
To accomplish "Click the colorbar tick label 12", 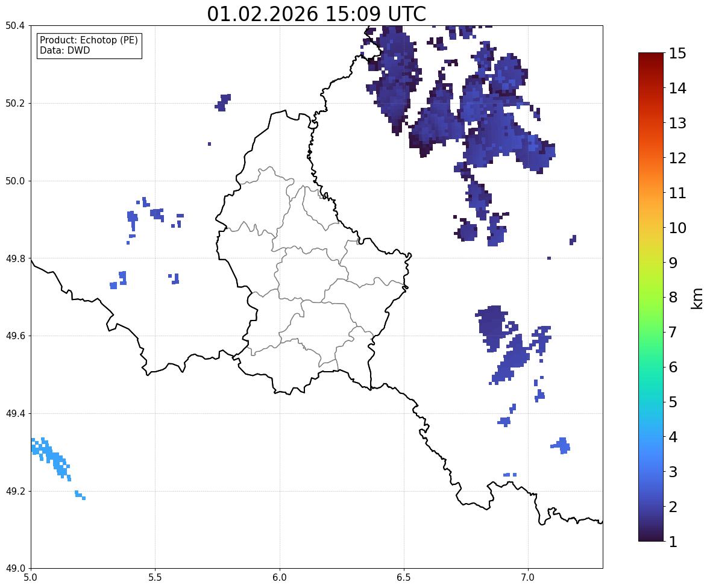I will tap(677, 158).
